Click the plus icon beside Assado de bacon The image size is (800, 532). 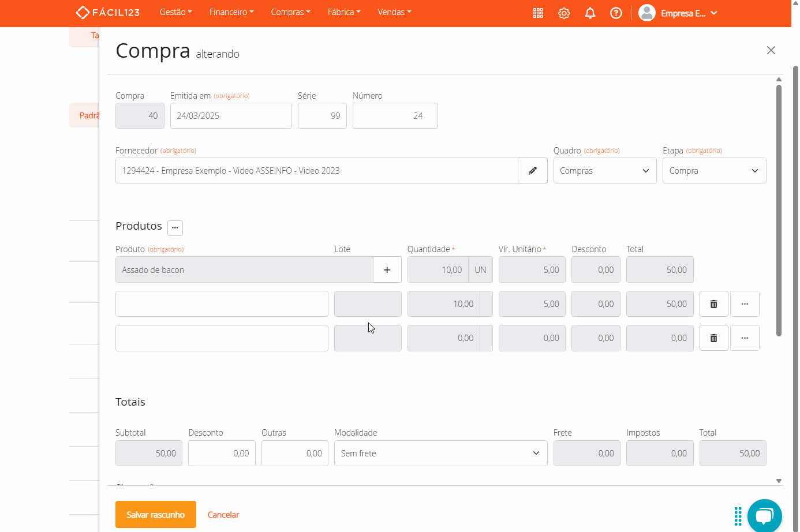click(x=387, y=270)
